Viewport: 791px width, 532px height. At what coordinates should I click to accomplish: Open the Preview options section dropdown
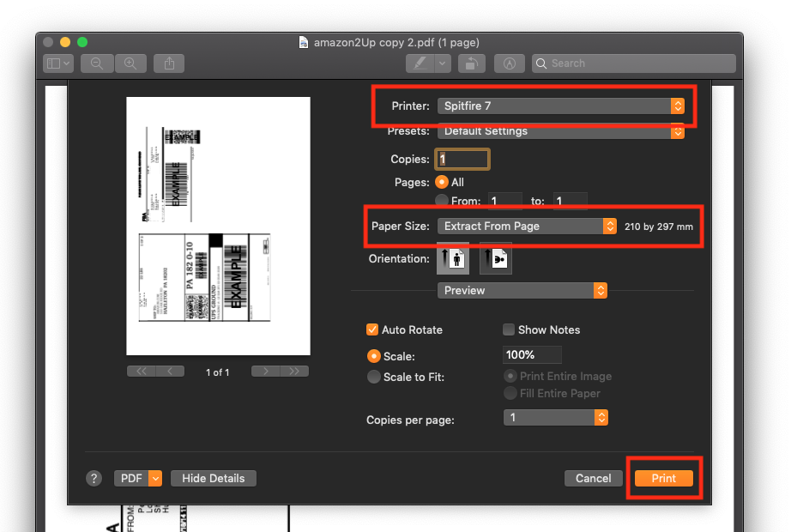click(x=522, y=291)
